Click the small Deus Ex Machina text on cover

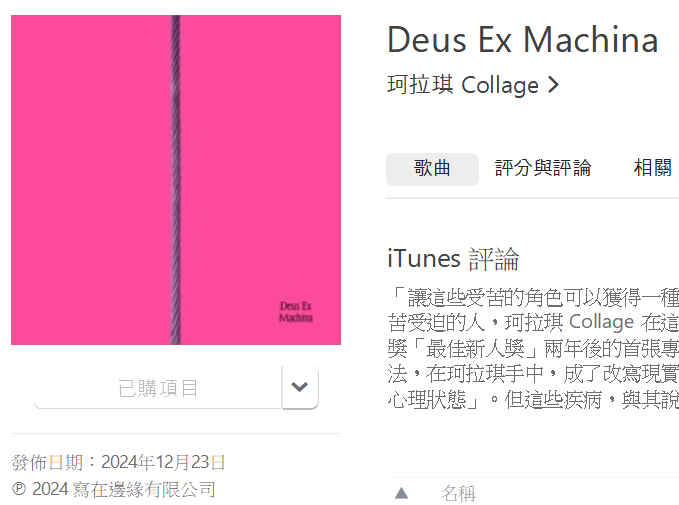pos(296,312)
